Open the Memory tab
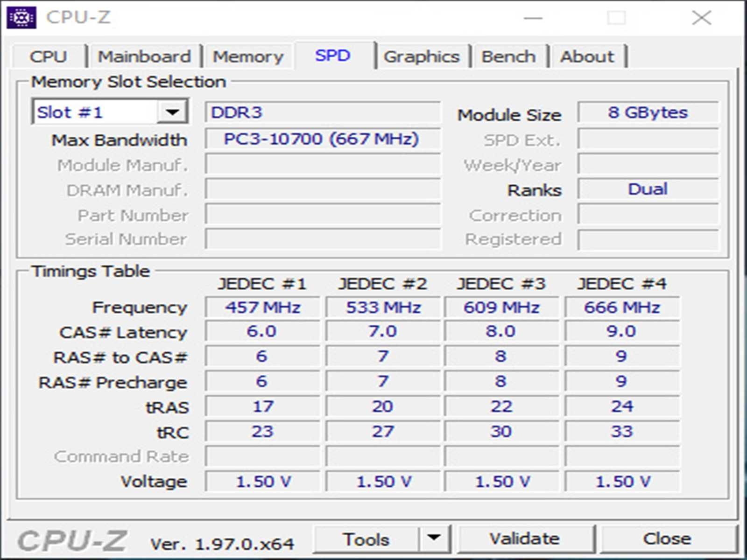The width and height of the screenshot is (747, 560). pos(248,56)
